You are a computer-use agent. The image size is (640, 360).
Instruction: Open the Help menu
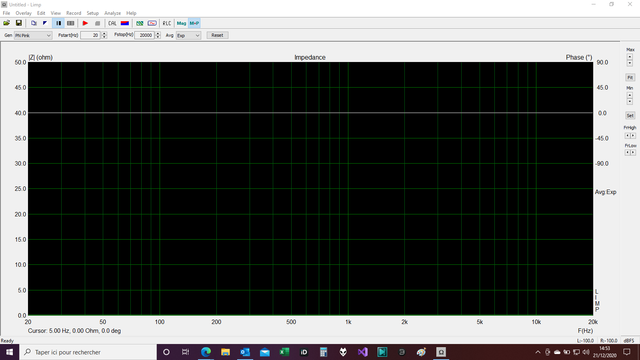[131, 13]
